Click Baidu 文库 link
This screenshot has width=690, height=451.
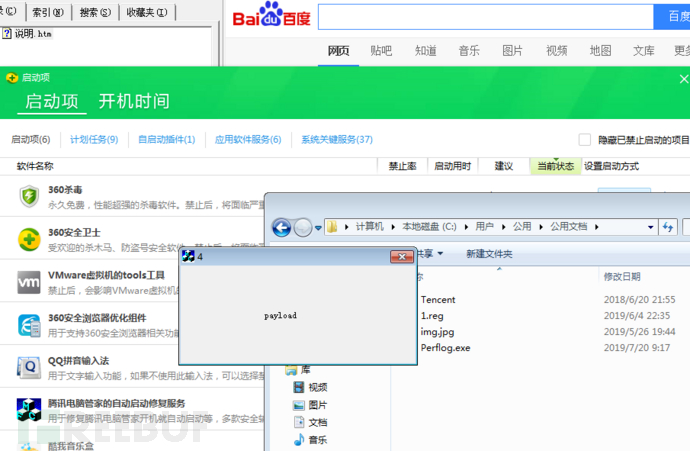pos(644,51)
